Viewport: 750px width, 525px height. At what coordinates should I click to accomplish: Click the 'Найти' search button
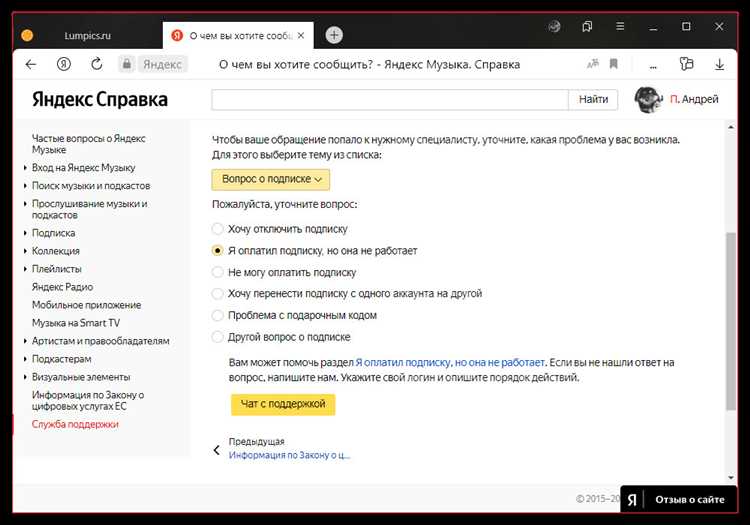tap(593, 99)
